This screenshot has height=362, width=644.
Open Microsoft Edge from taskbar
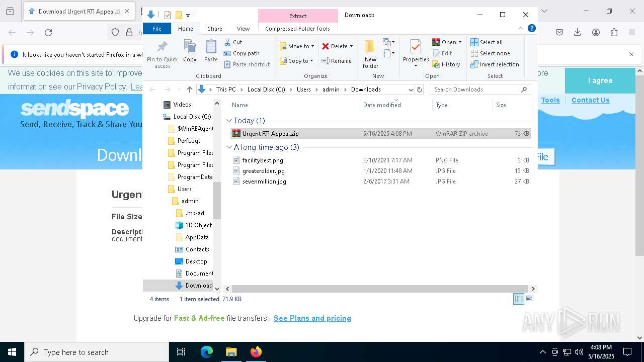207,352
